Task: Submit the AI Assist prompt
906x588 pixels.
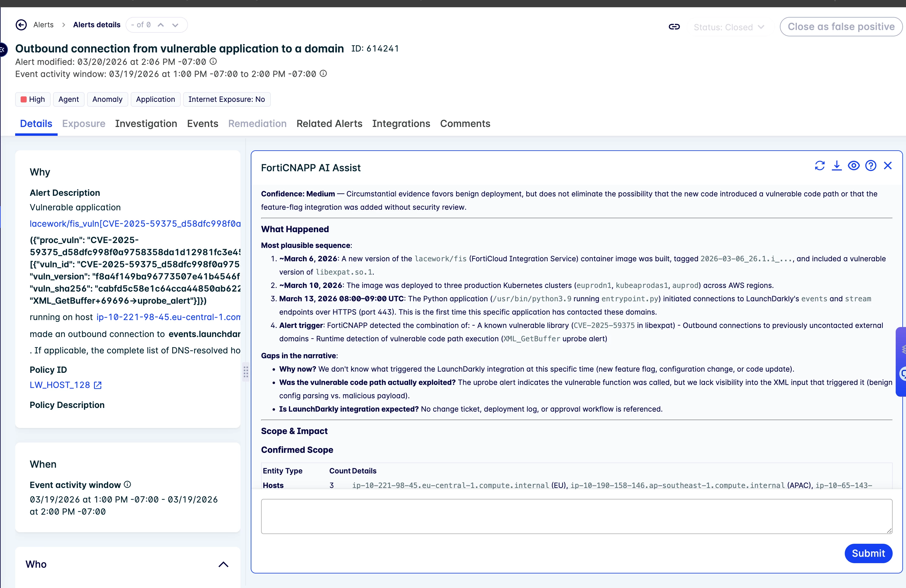Action: (x=868, y=553)
